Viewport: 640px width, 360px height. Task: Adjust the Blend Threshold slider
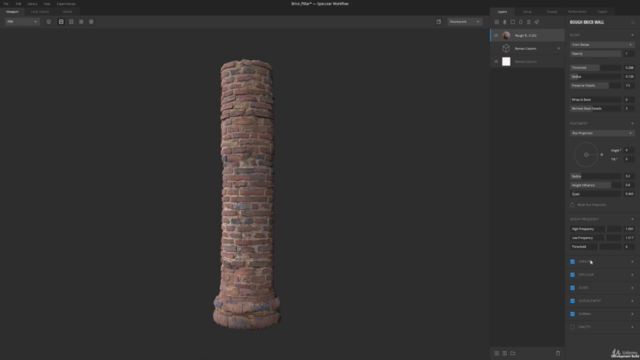click(596, 68)
